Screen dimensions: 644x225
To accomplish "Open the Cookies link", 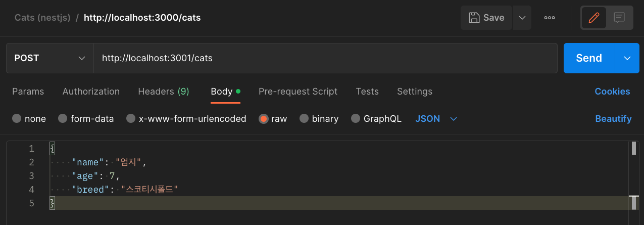I will pyautogui.click(x=612, y=92).
